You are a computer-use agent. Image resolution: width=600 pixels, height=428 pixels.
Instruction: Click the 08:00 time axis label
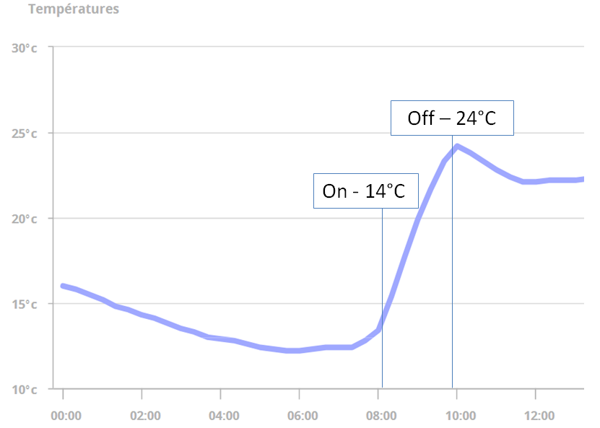[x=381, y=415]
